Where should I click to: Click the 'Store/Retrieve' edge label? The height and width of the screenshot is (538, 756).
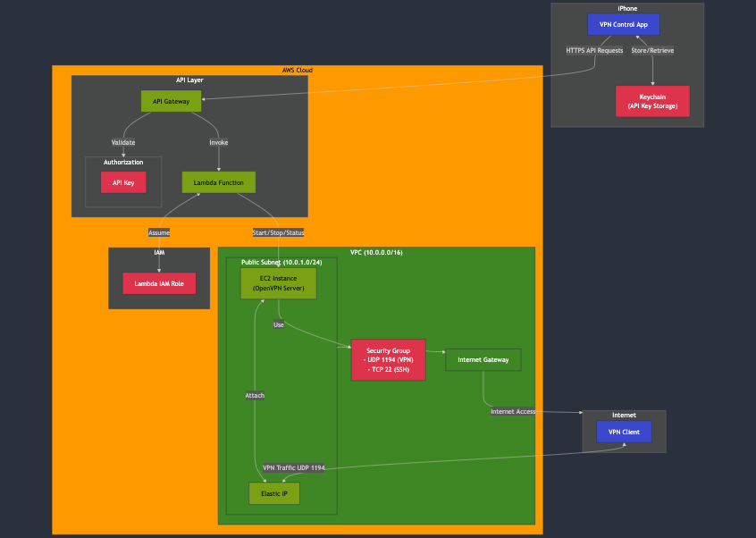pos(652,51)
